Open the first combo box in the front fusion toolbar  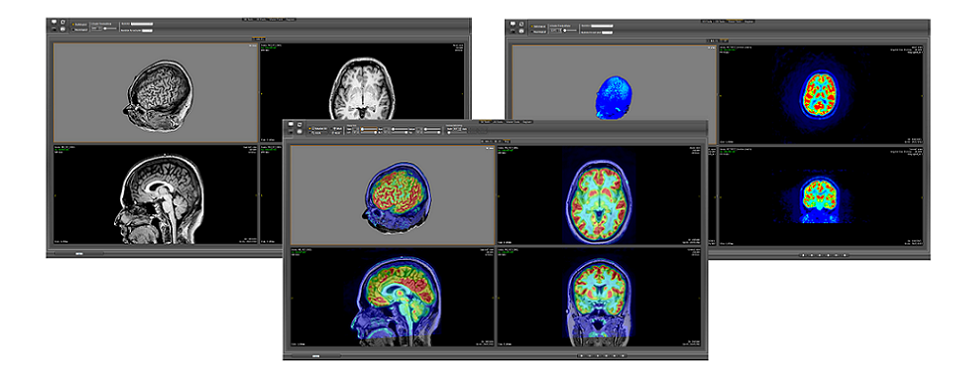355,129
